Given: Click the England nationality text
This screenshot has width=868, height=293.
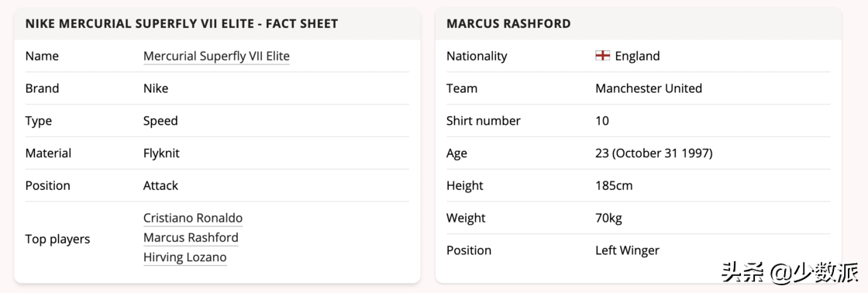Looking at the screenshot, I should pyautogui.click(x=637, y=57).
